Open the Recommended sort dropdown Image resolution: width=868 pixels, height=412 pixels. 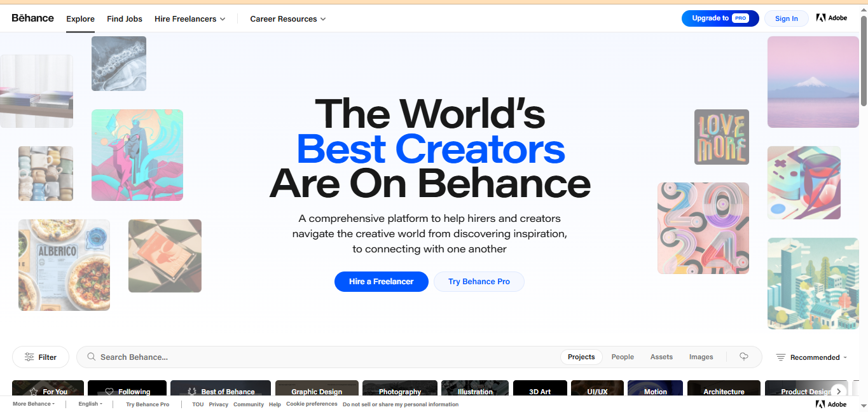811,357
